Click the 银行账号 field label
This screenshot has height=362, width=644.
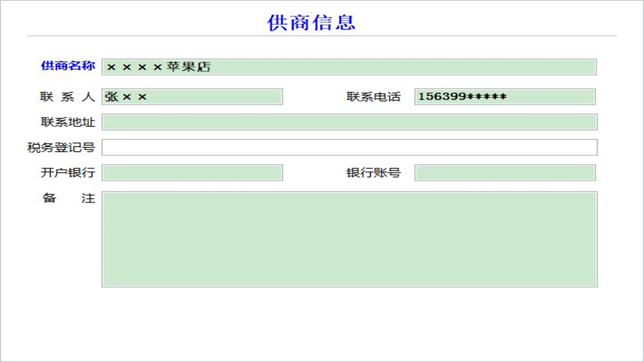click(372, 172)
